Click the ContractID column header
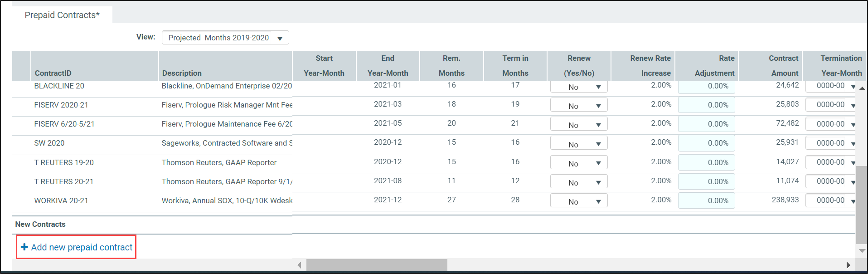The height and width of the screenshot is (274, 868). [x=94, y=66]
